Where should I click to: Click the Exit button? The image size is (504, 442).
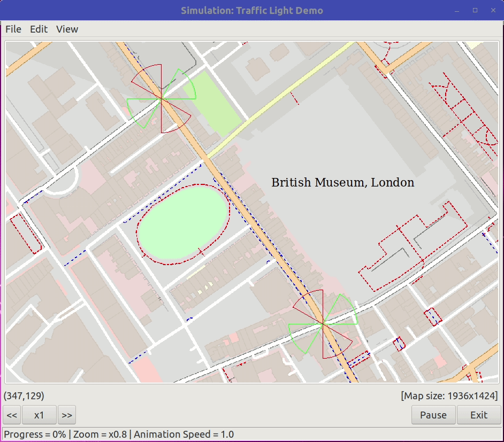pos(479,415)
